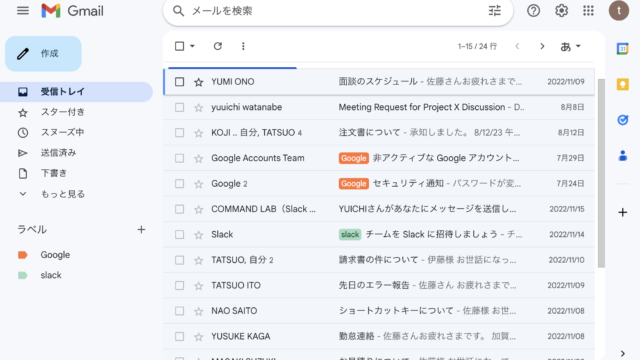This screenshot has width=640, height=360.
Task: Open Google Tasks side panel icon
Action: tap(622, 120)
